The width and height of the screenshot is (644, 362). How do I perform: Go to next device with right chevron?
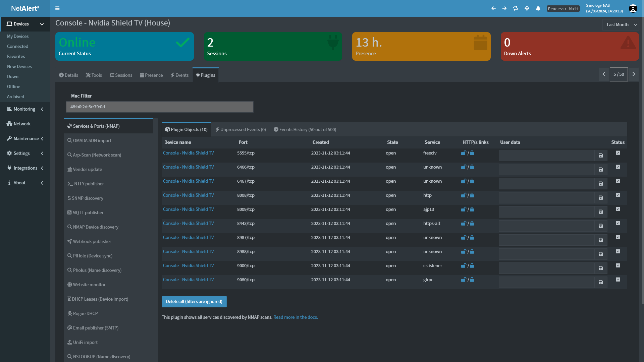tap(634, 74)
